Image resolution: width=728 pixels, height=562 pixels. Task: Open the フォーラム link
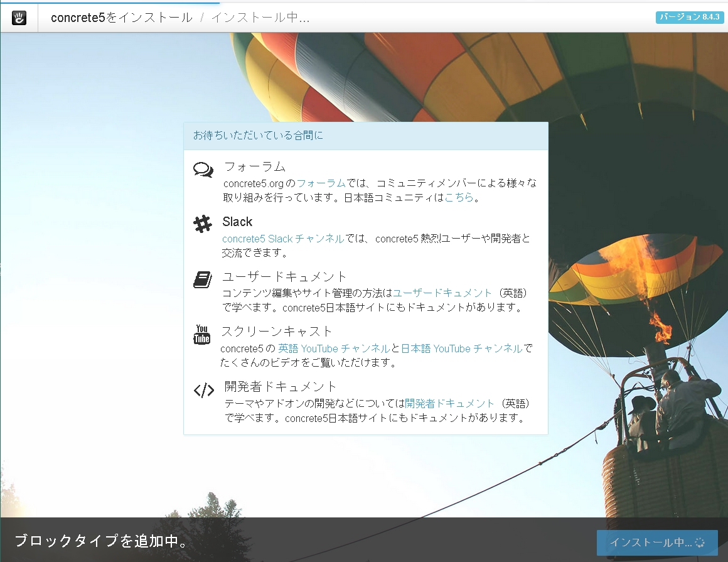tap(321, 183)
